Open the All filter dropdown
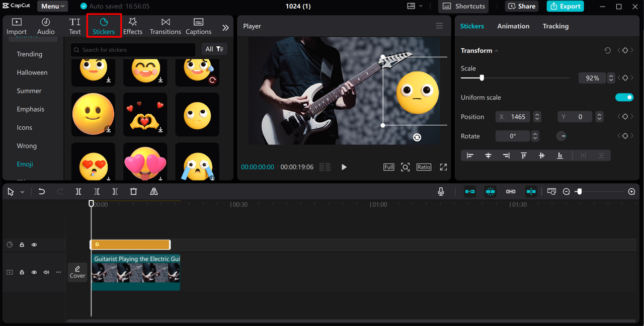Viewport: 644px width, 326px height. [x=214, y=49]
